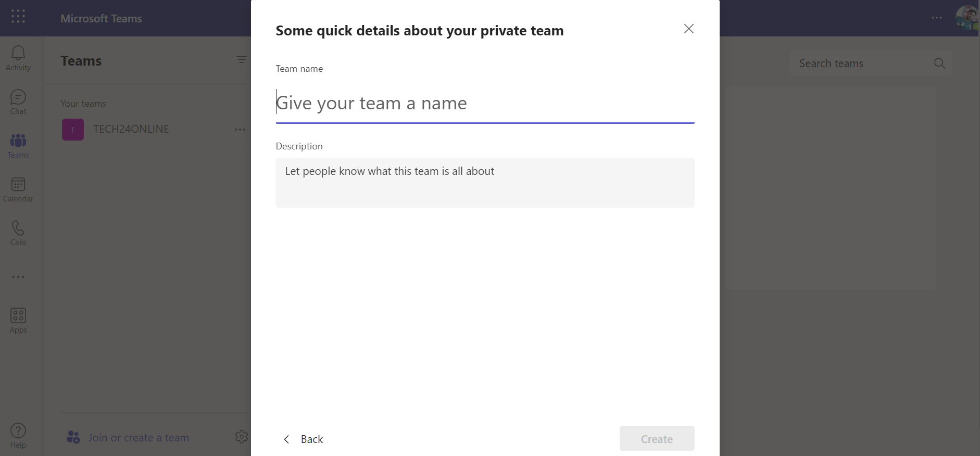Viewport: 980px width, 456px height.
Task: Click the Microsoft app launcher waffle icon
Action: 18,16
